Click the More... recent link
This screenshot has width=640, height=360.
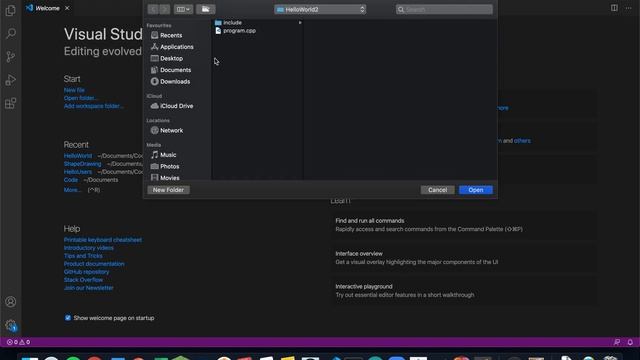[72, 190]
